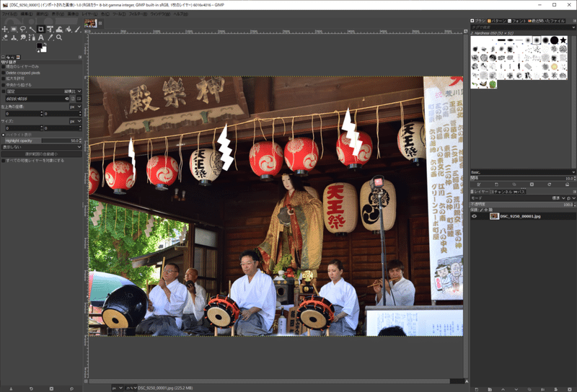Image resolution: width=577 pixels, height=392 pixels.
Task: Open the size unit px dropdown
Action: coord(76,121)
